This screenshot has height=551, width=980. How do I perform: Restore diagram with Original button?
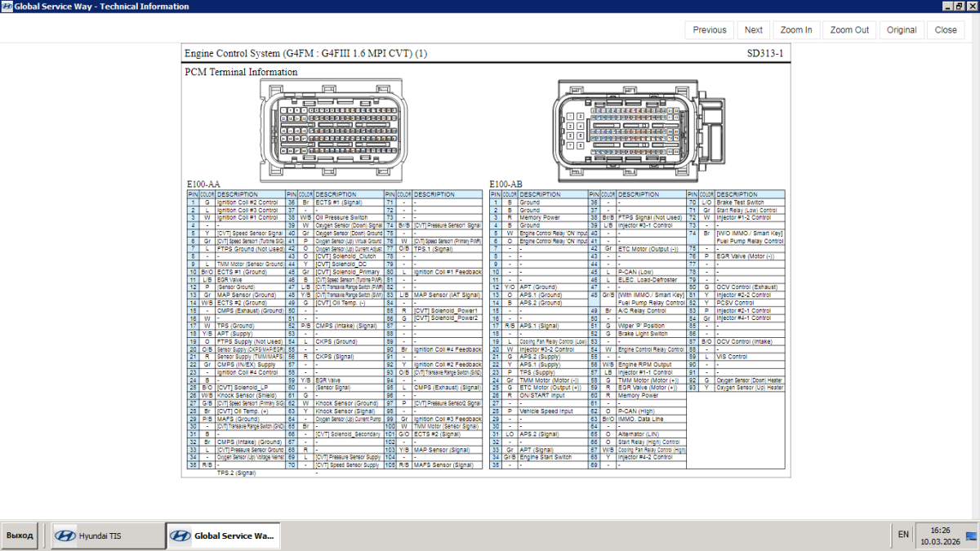902,30
